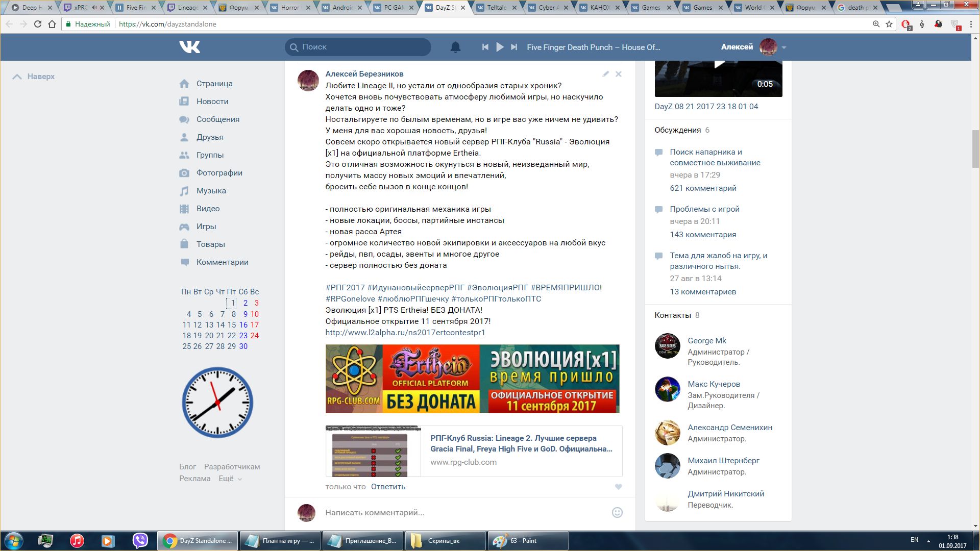This screenshot has height=551, width=980.
Task: Reload the page in Chrome
Action: tap(38, 24)
